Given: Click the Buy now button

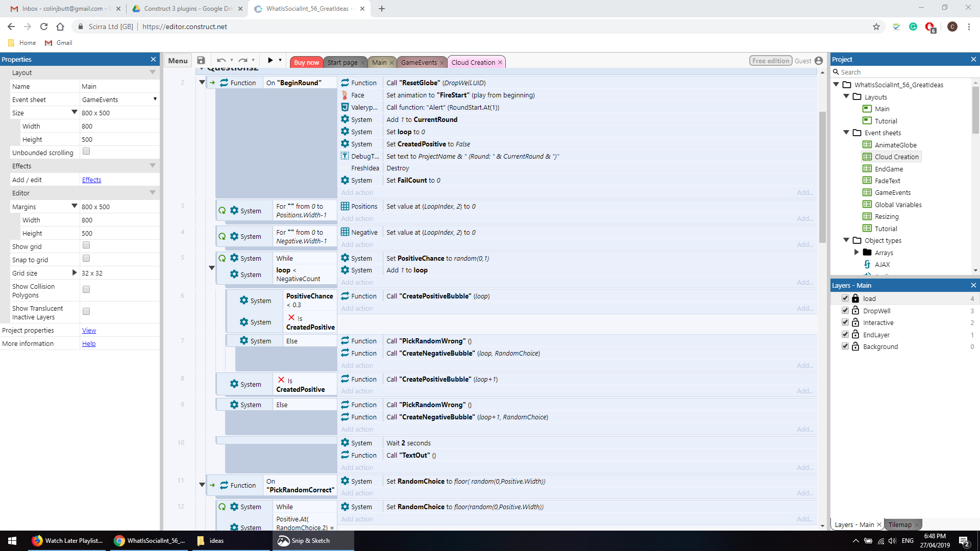Looking at the screenshot, I should tap(306, 62).
